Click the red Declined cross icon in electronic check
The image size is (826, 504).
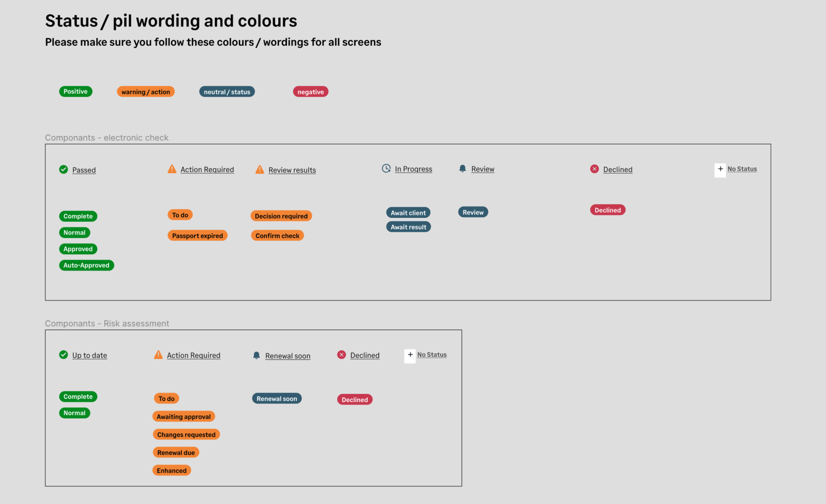coord(594,169)
